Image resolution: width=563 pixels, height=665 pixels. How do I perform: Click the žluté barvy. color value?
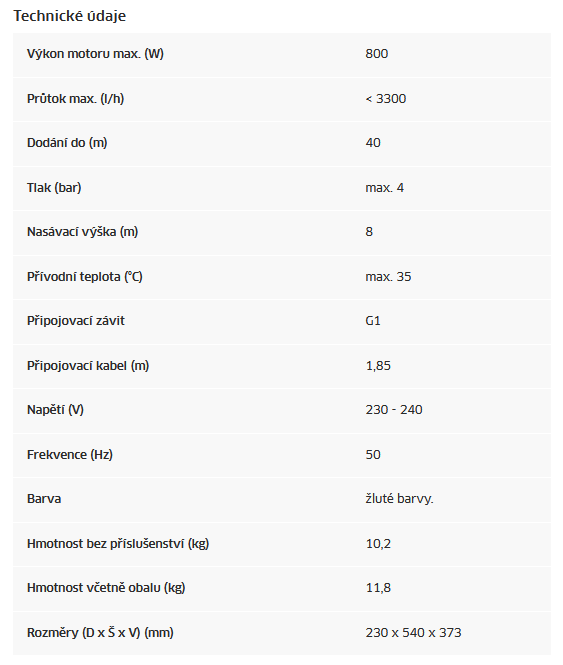pos(399,499)
